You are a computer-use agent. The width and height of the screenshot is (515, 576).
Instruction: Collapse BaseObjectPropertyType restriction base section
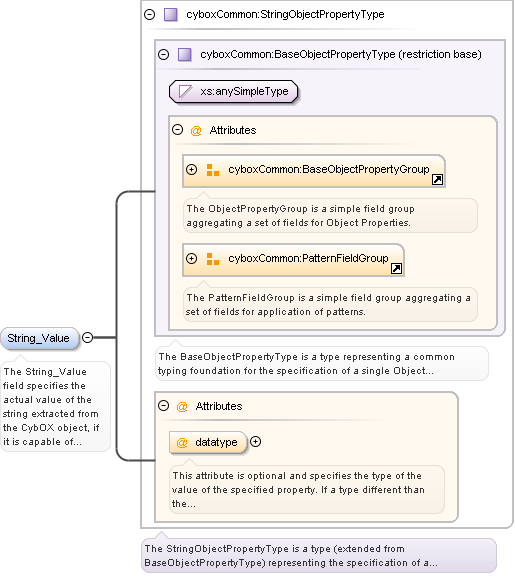click(163, 54)
